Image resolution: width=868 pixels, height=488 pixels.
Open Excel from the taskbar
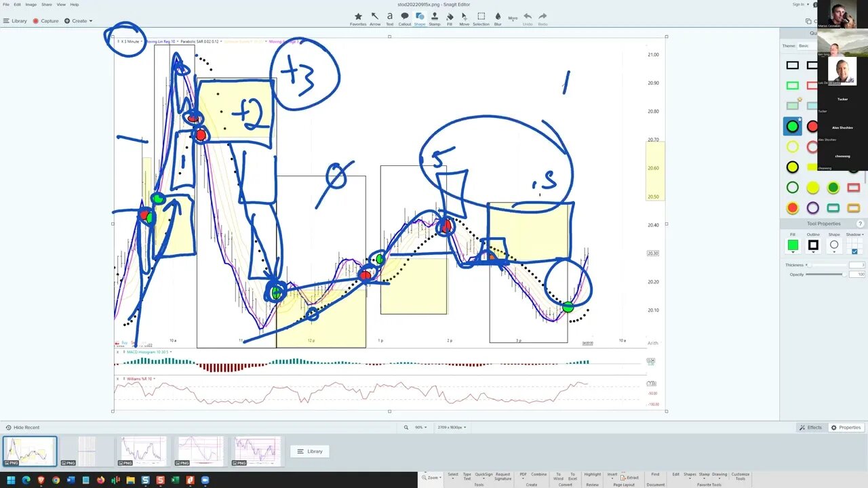tap(175, 480)
